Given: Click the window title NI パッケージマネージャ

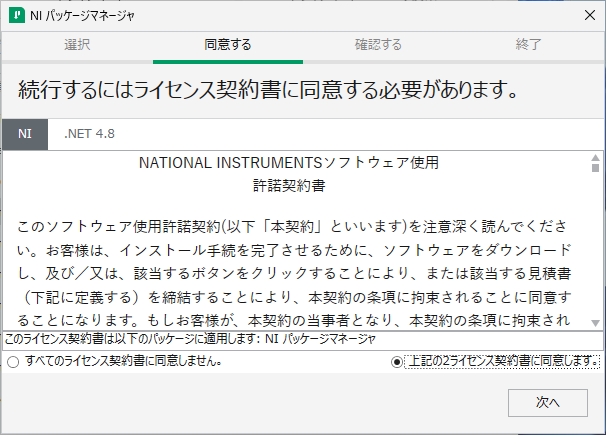Looking at the screenshot, I should click(82, 16).
